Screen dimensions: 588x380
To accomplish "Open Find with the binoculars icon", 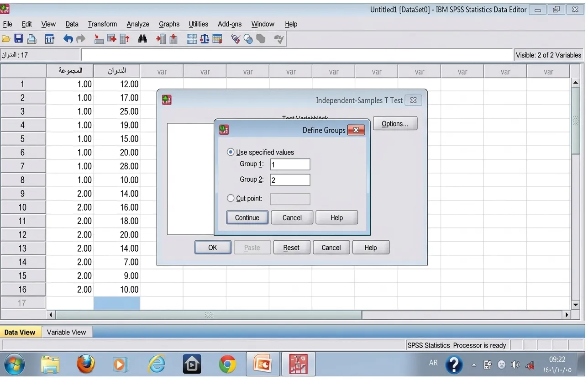I will [142, 39].
